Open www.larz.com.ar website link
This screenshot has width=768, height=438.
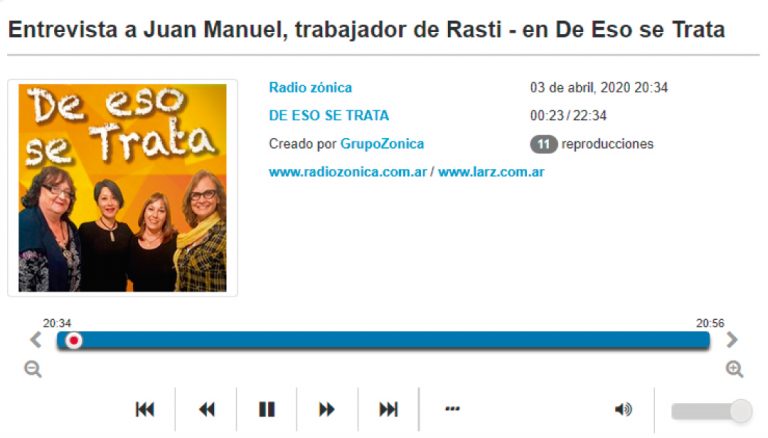pos(491,172)
